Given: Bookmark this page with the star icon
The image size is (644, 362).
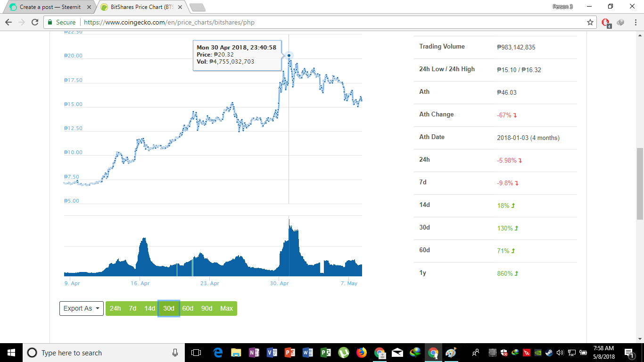Looking at the screenshot, I should (590, 22).
